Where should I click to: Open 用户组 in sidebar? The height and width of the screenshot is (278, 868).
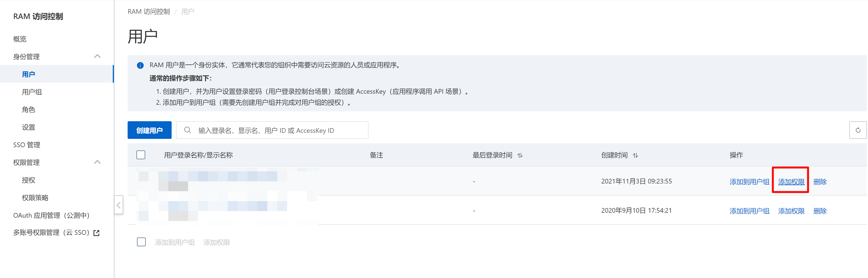[x=32, y=92]
